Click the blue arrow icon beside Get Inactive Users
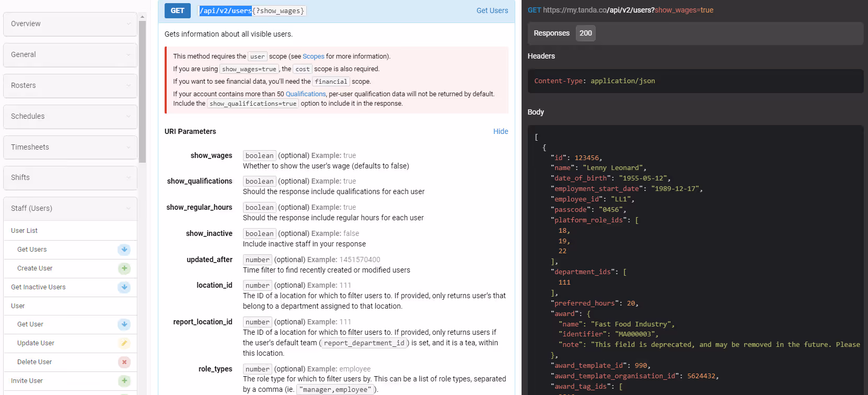The width and height of the screenshot is (868, 395). tap(124, 287)
